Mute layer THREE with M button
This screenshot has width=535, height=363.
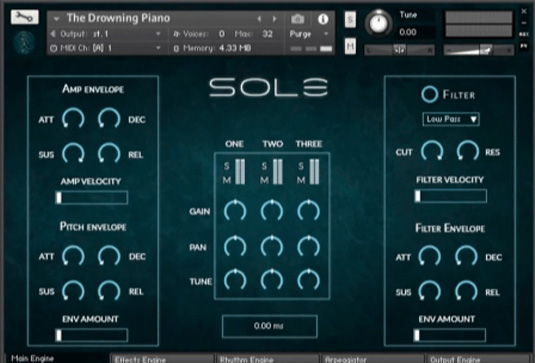coord(301,180)
